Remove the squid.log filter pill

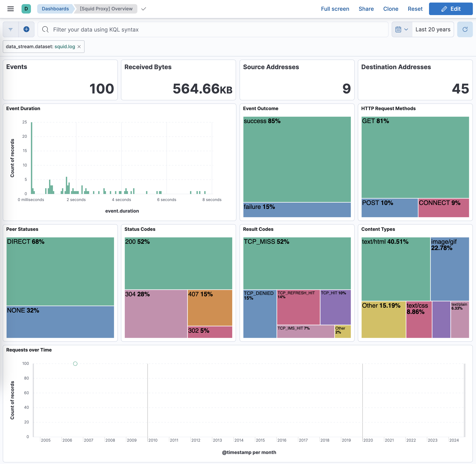pos(79,47)
